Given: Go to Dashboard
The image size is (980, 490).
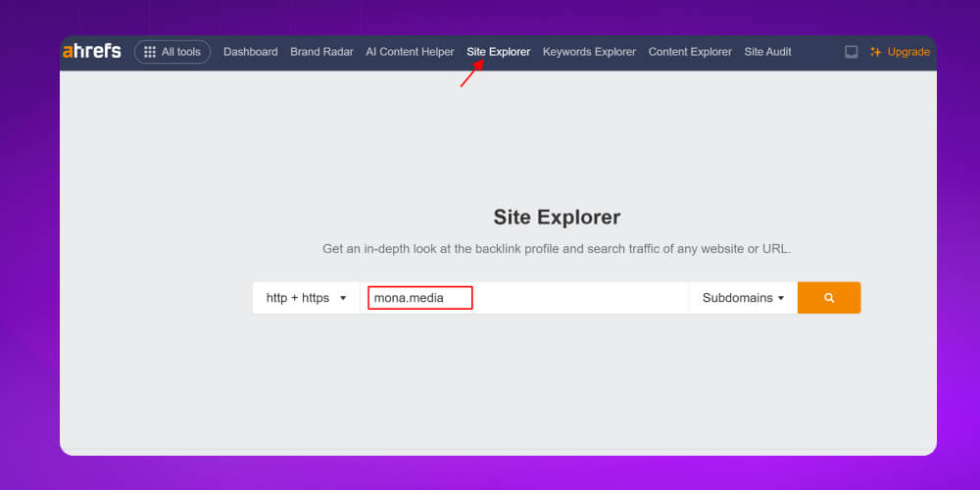Looking at the screenshot, I should tap(251, 52).
